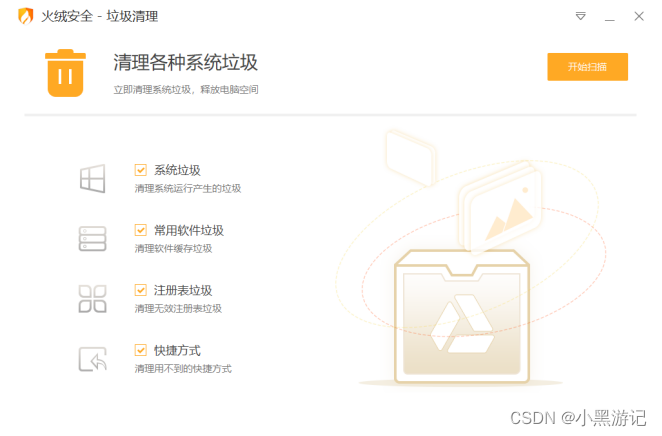Minimize the 垃圾清理 window
Screen dimensions: 662x436
pyautogui.click(x=610, y=17)
